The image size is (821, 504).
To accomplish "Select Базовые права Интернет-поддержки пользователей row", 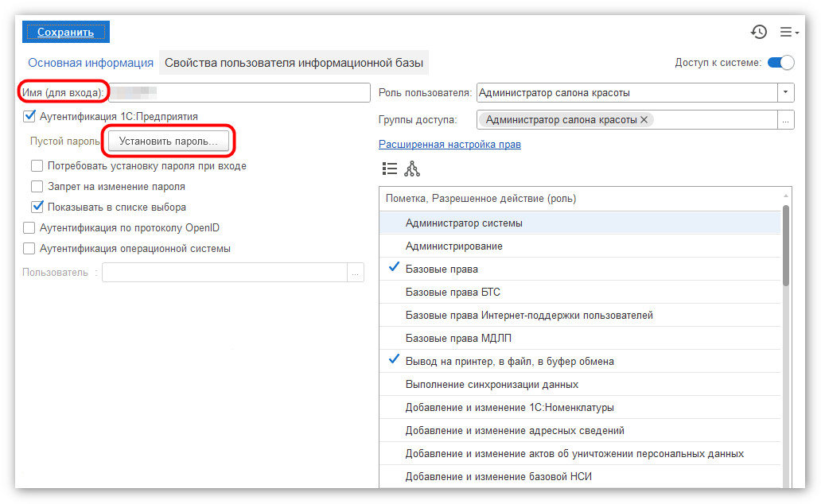I will point(580,315).
